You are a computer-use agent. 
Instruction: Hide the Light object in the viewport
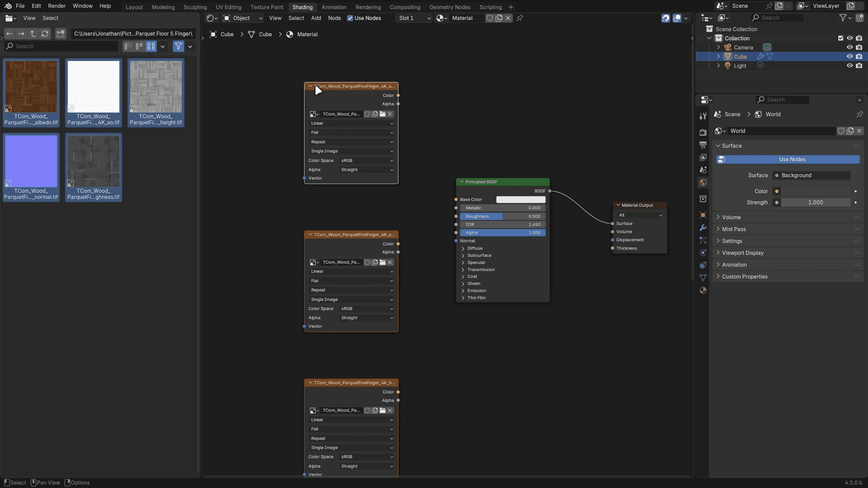(x=850, y=66)
